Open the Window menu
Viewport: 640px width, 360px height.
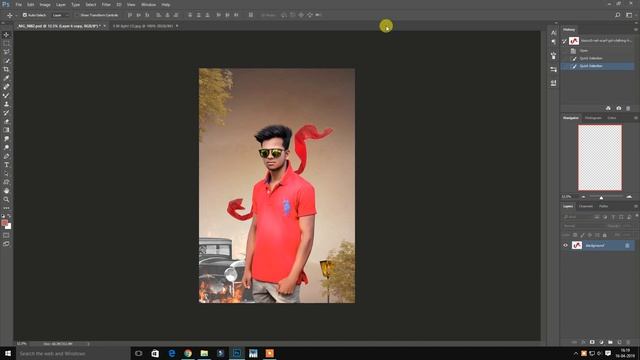tap(149, 4)
